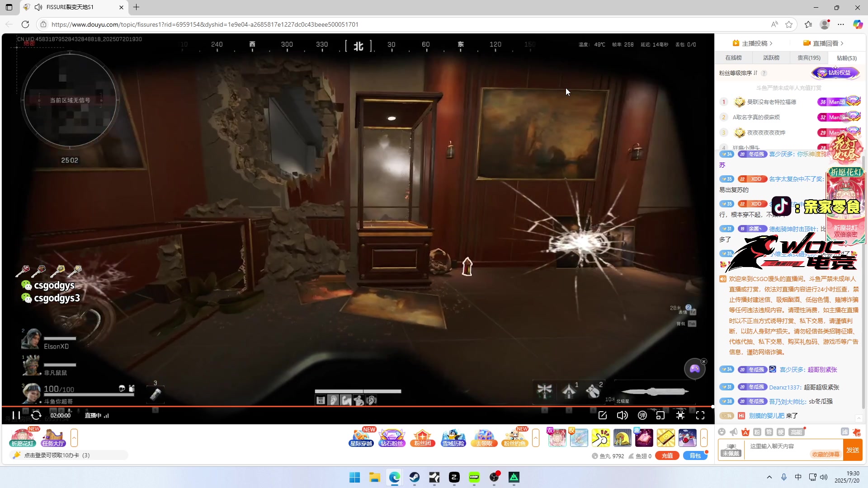Open 星际穿越 activity
Image resolution: width=868 pixels, height=488 pixels.
pyautogui.click(x=361, y=437)
